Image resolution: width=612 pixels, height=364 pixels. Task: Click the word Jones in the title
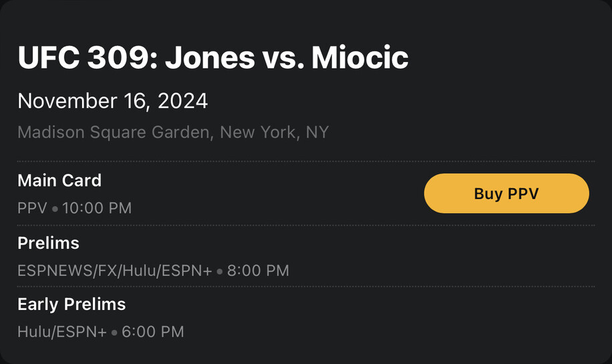click(210, 57)
